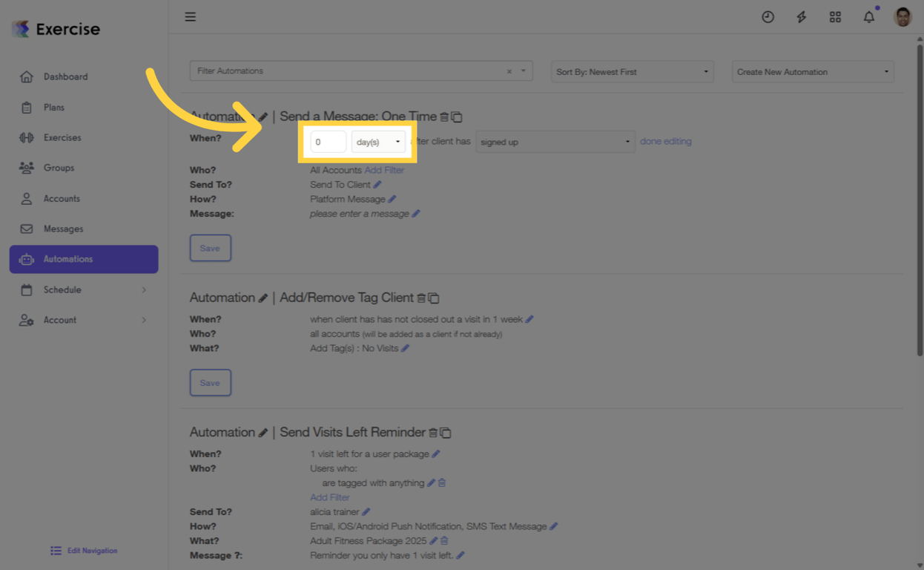This screenshot has height=570, width=924.
Task: Edit the 1 visit left condition
Action: pyautogui.click(x=436, y=453)
